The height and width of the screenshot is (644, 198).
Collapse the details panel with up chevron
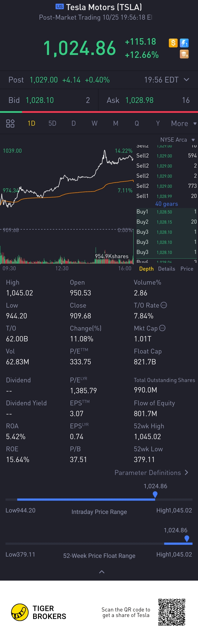(x=102, y=572)
